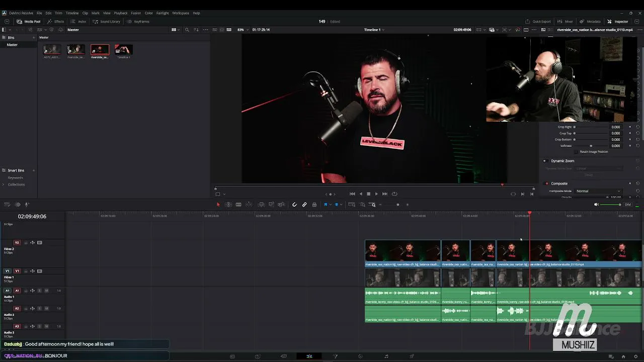Activate the Trim Edit Mode tool
This screenshot has height=362, width=644.
[228, 205]
